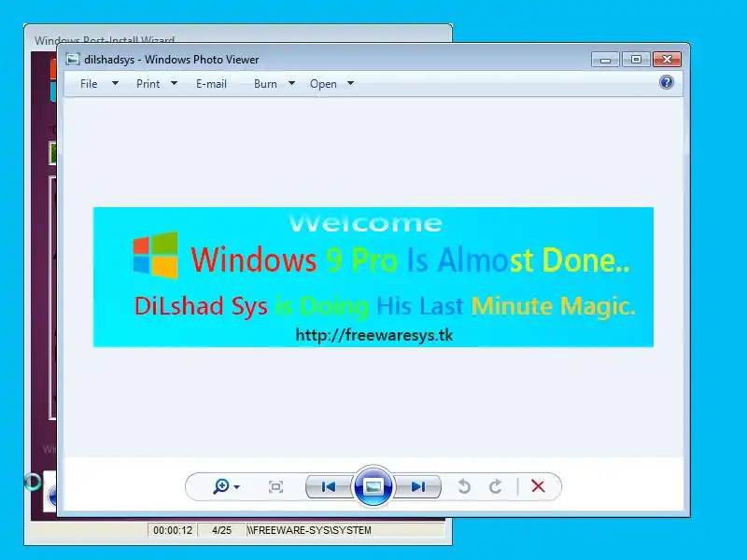Expand the Burn dropdown arrow

(x=291, y=83)
